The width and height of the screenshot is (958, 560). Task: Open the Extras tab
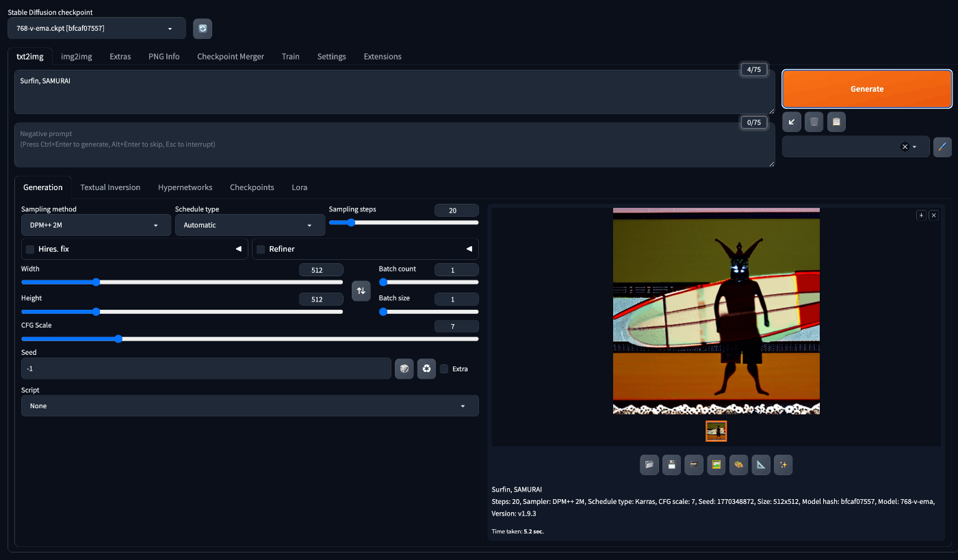click(x=120, y=56)
